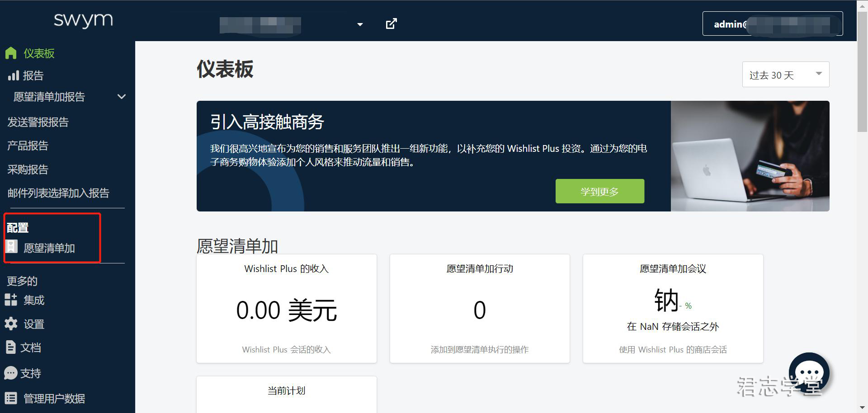Screen dimensions: 868x413
Task: Click the page vertical scrollbar thumb
Action: [862, 72]
